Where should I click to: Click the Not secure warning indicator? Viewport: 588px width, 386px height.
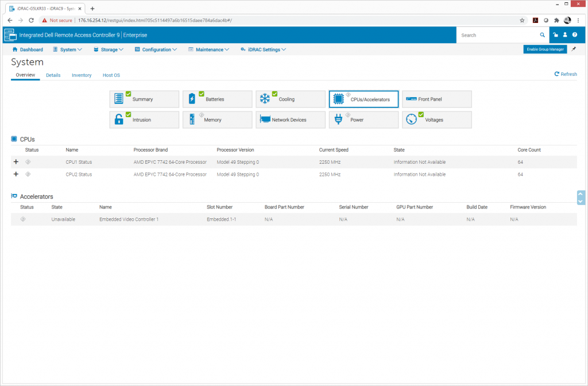[57, 20]
